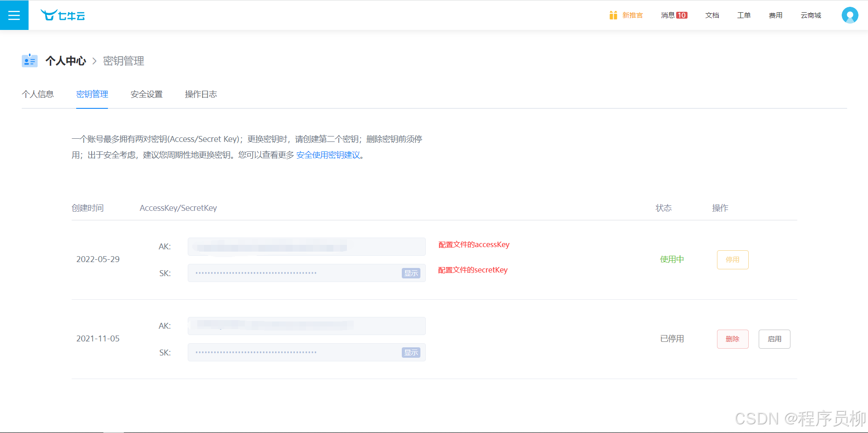
Task: Click the date 2021-11-05
Action: [x=98, y=339]
